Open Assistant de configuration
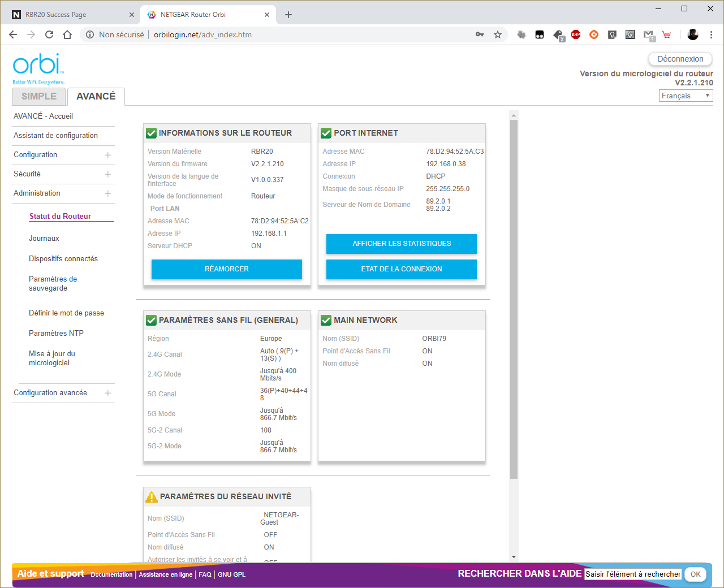This screenshot has width=724, height=588. tap(55, 135)
